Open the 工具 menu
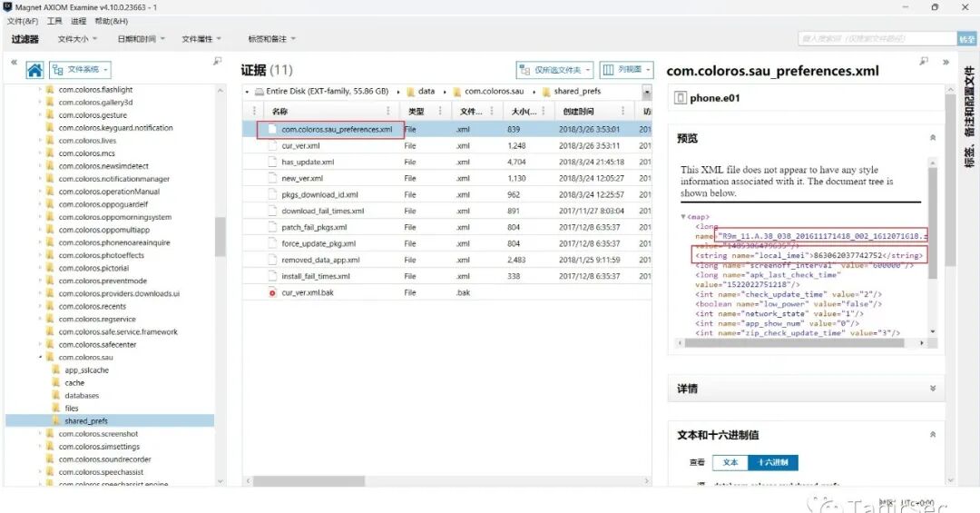Image resolution: width=980 pixels, height=513 pixels. tap(54, 21)
